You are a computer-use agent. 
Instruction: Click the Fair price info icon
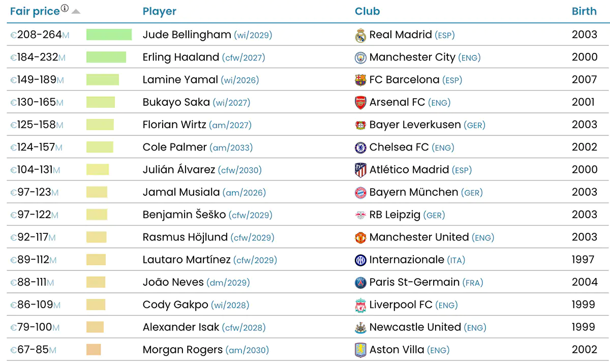(x=65, y=8)
